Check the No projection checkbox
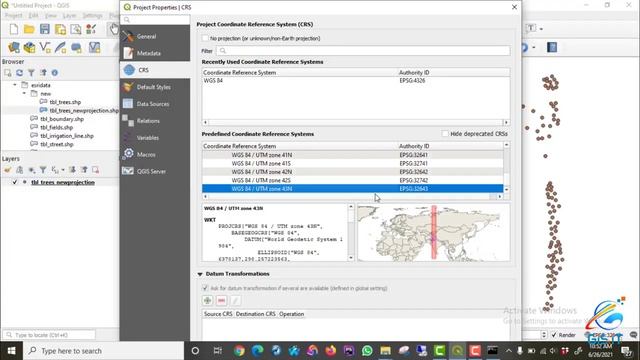The height and width of the screenshot is (360, 640). pyautogui.click(x=205, y=38)
